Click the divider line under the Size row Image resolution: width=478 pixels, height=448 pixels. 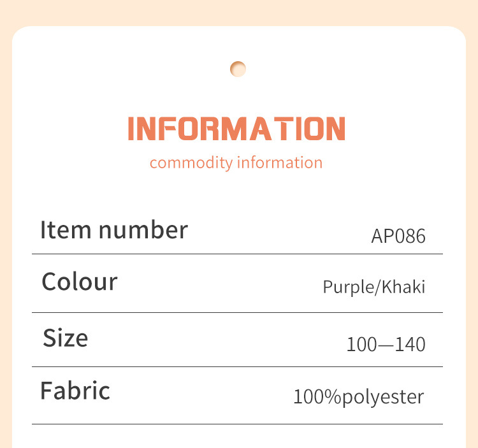(237, 366)
